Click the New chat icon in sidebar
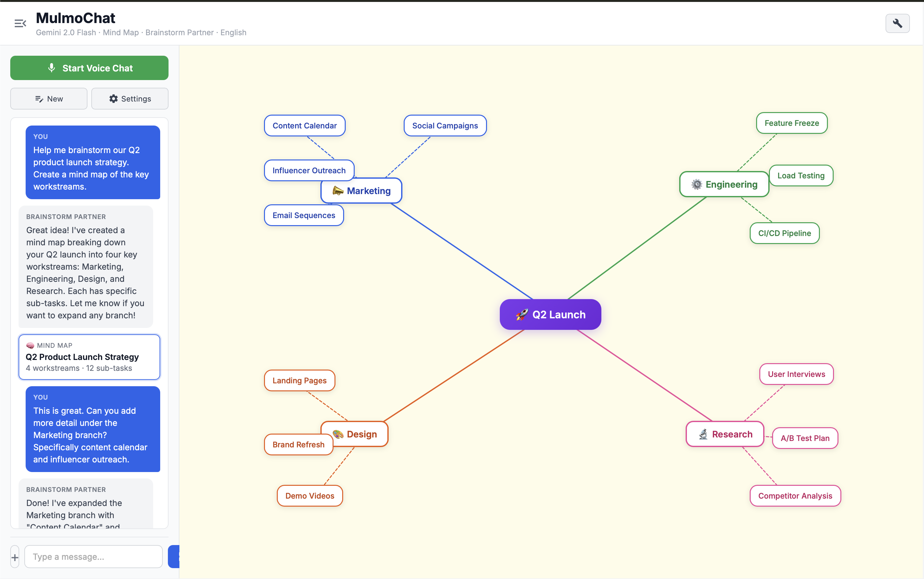Screen dimensions: 924x579 click(x=39, y=98)
